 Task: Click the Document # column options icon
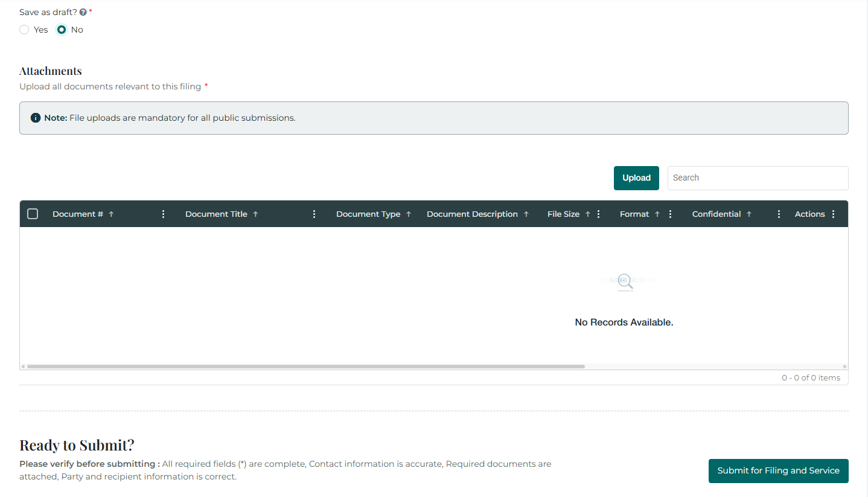(x=163, y=213)
